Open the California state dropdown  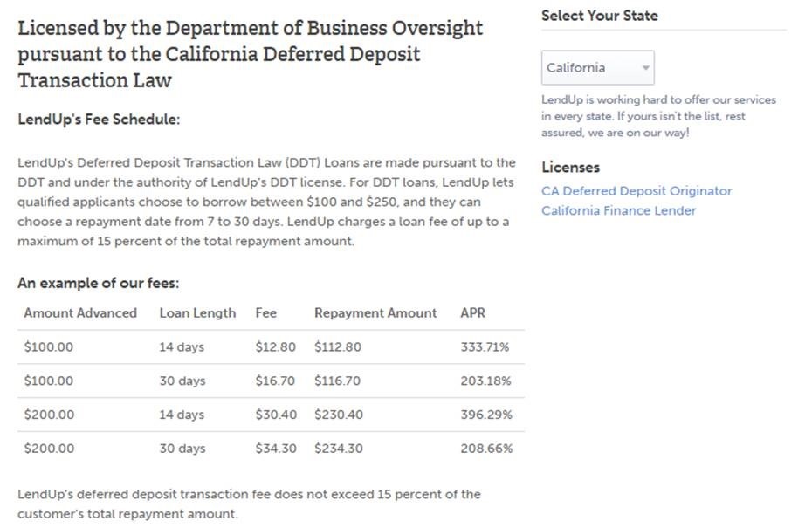(597, 68)
